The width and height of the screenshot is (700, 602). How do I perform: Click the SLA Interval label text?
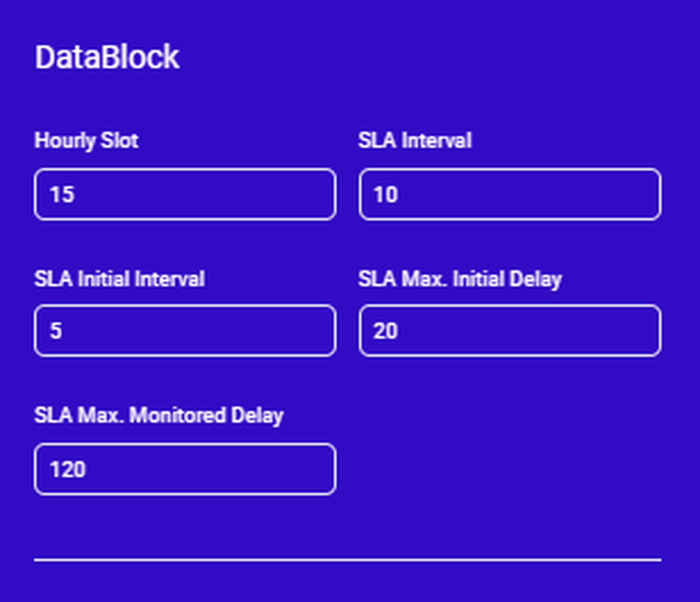click(415, 141)
